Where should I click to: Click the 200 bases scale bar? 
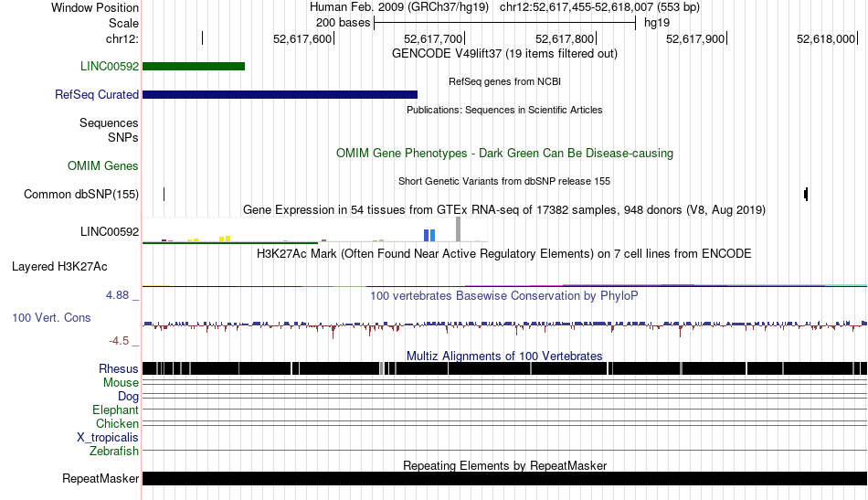(x=505, y=23)
